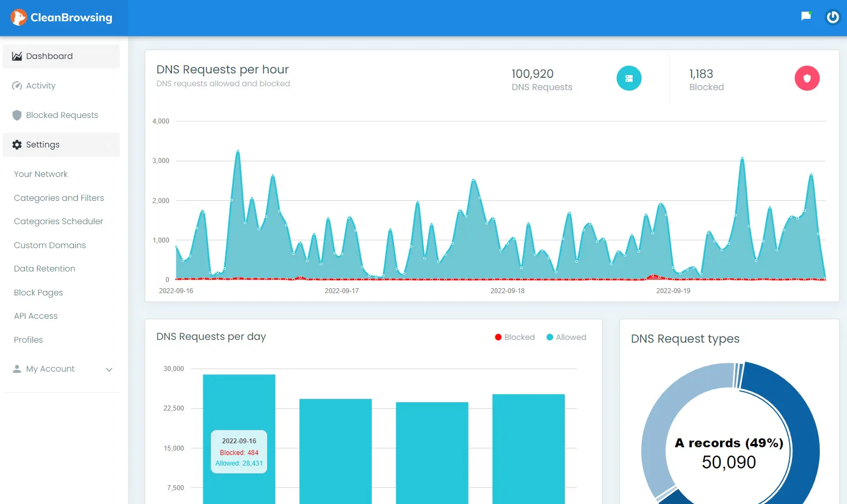This screenshot has width=847, height=504.
Task: Click the Settings gear icon
Action: pos(17,145)
